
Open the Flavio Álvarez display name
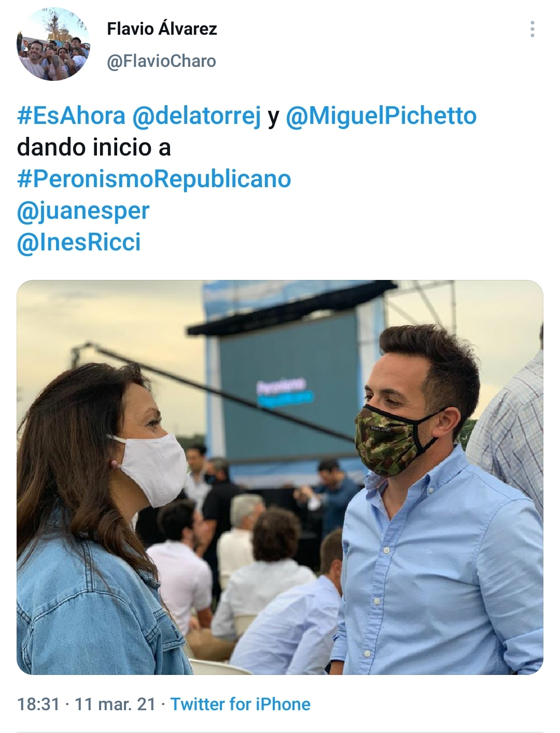tap(162, 29)
